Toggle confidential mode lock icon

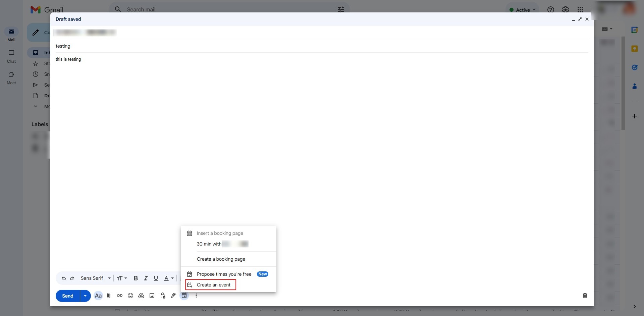click(x=163, y=296)
